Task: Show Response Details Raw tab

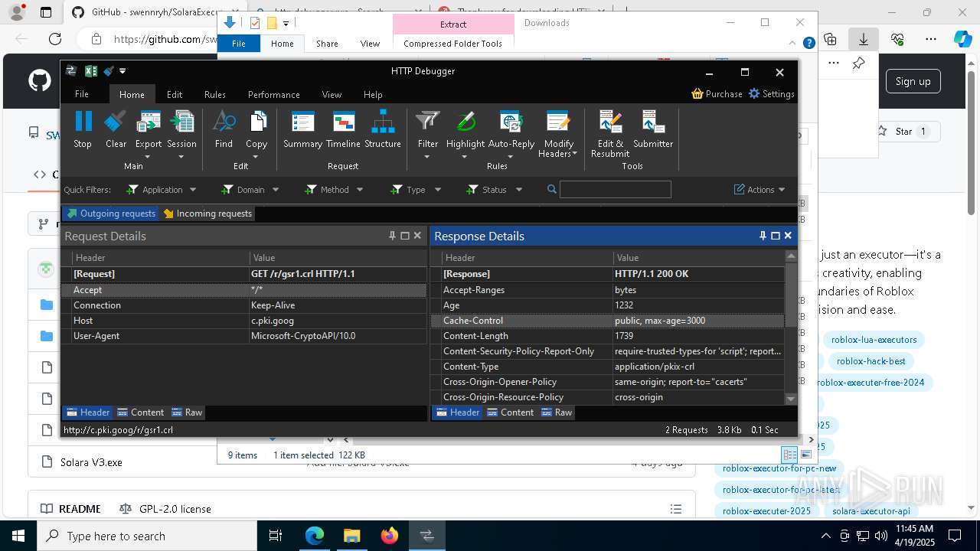Action: pos(557,412)
